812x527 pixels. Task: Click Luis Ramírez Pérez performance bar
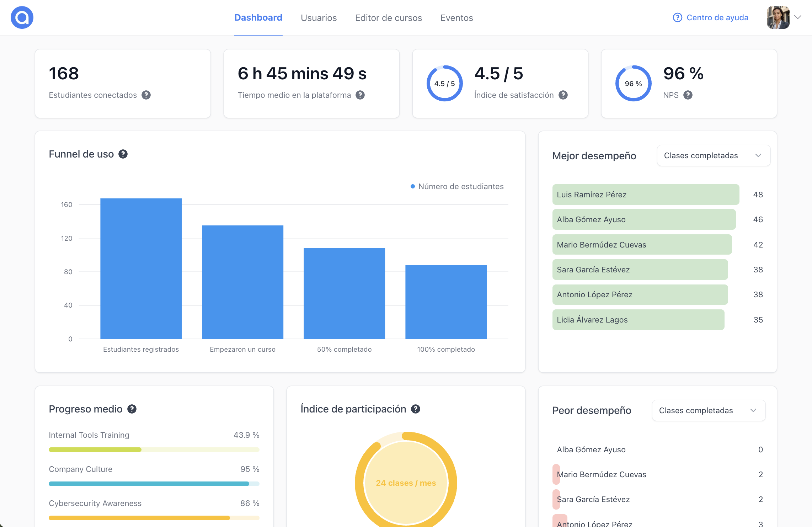point(646,195)
